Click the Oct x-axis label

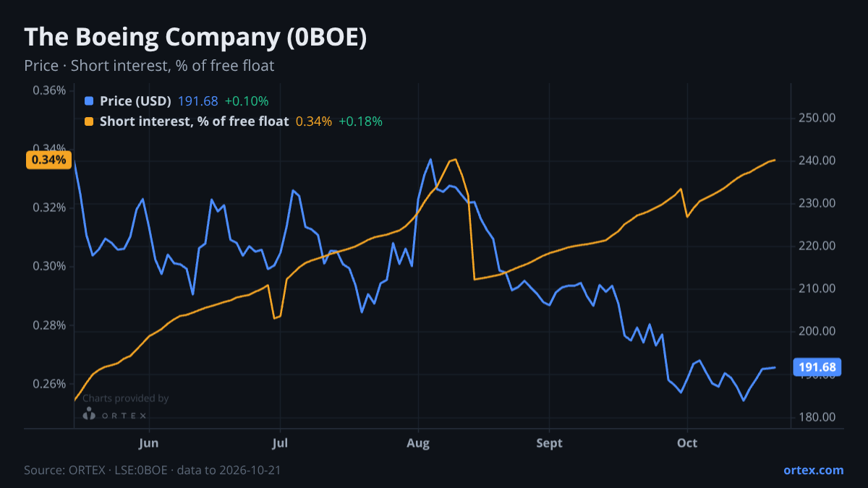coord(687,442)
